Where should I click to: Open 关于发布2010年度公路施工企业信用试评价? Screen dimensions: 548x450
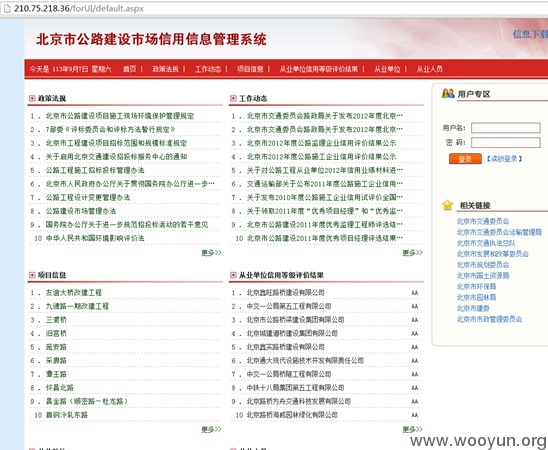point(325,198)
